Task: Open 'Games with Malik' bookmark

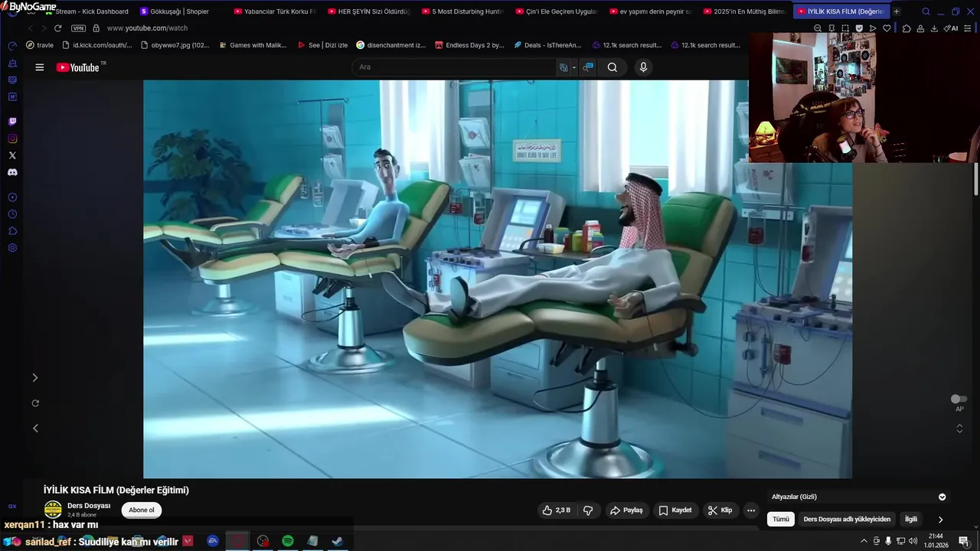Action: 252,45
